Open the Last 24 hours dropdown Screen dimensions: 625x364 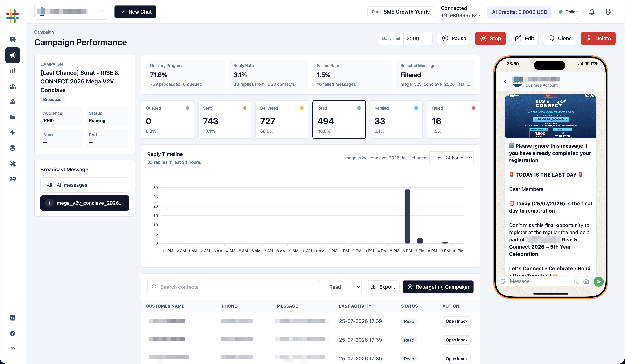tap(451, 158)
